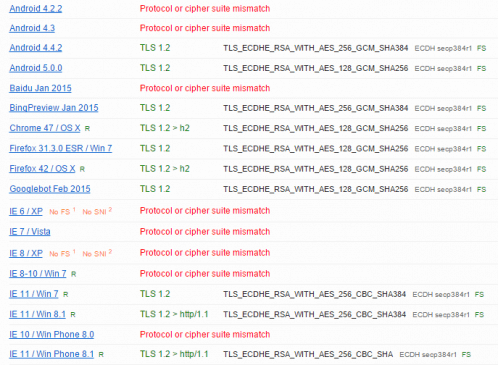This screenshot has width=498, height=365.
Task: Select mismatch message in Android 4.2.2 row
Action: tap(205, 9)
